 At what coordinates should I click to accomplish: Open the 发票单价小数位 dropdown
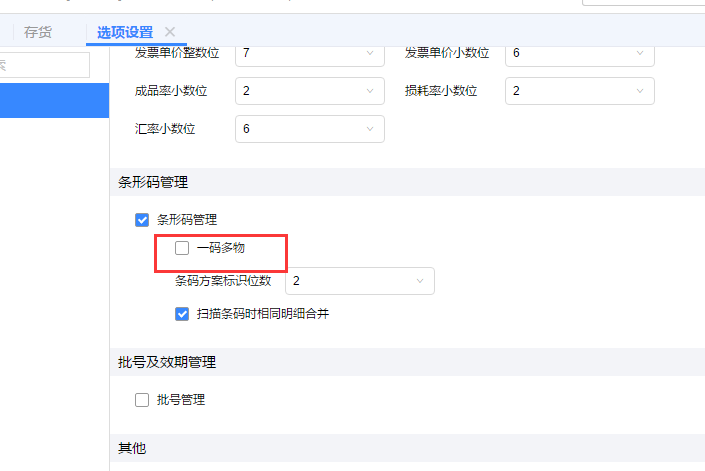580,53
